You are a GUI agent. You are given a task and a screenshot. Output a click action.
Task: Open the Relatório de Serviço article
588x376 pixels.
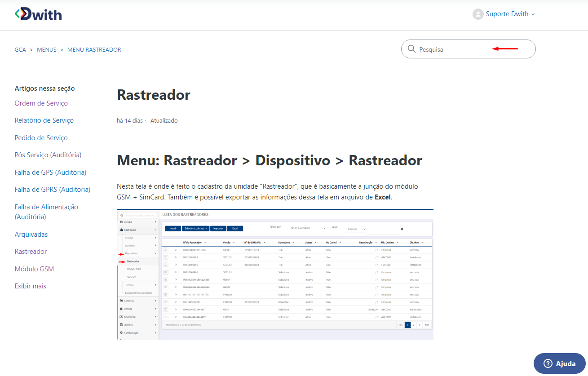44,120
